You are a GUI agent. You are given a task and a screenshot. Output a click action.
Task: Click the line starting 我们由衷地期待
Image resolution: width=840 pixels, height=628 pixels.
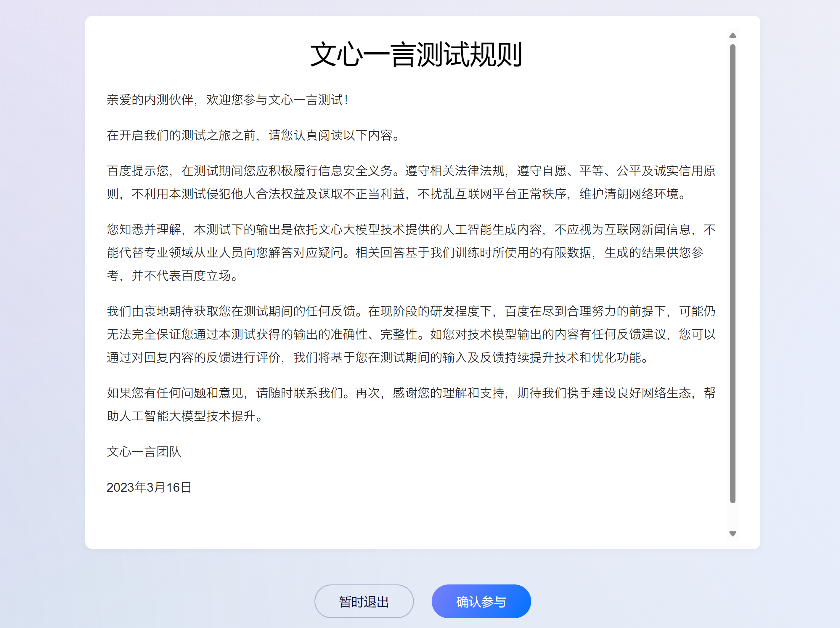pos(411,312)
